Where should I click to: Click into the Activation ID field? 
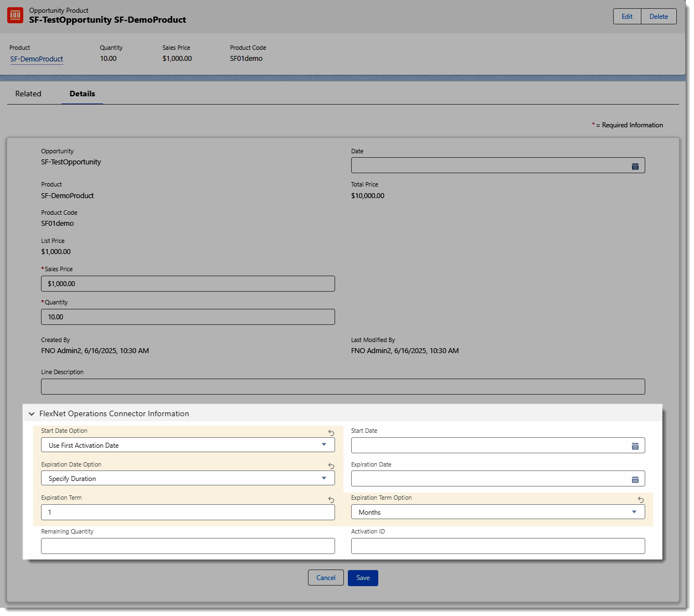point(497,546)
